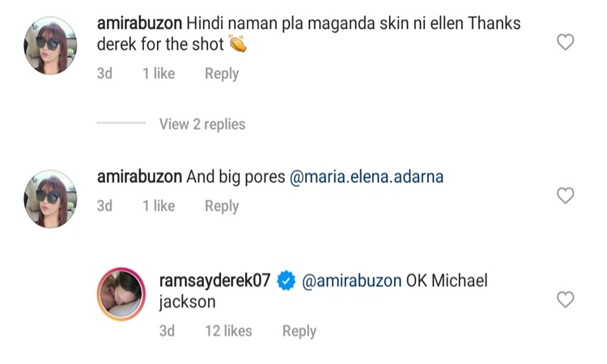Viewport: 607px width, 364px height.
Task: Like the first amirabuzon comment with heart
Action: (566, 43)
